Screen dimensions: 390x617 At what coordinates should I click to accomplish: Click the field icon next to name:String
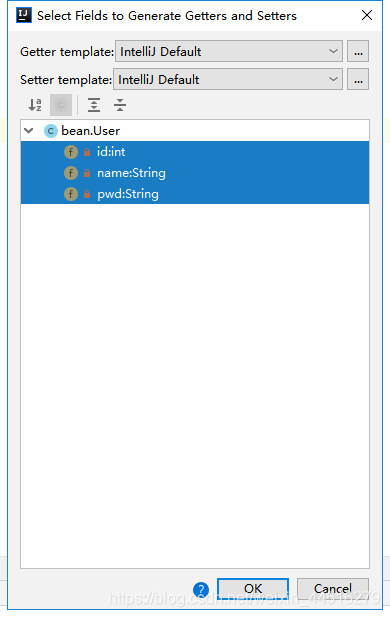point(71,173)
